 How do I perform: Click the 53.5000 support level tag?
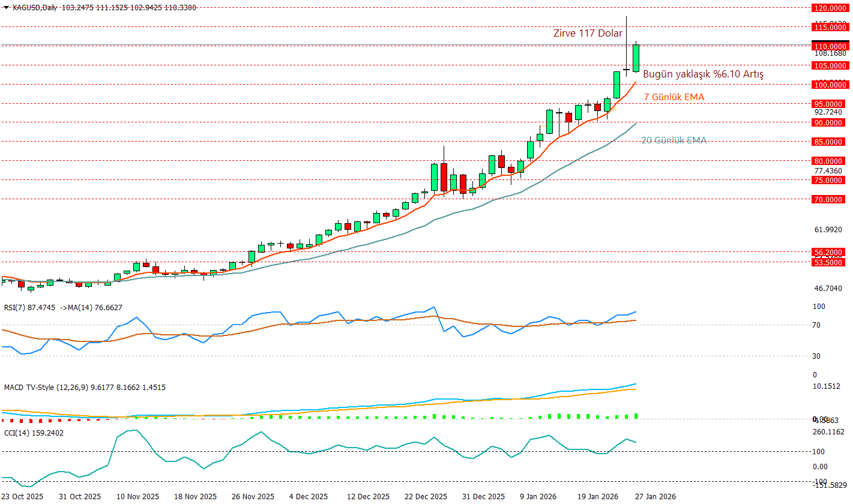pyautogui.click(x=829, y=262)
